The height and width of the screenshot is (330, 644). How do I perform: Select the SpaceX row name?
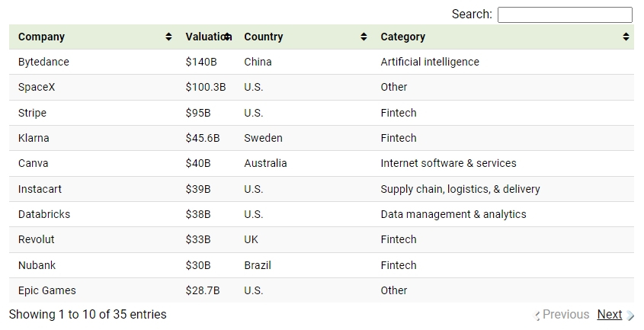pos(36,87)
